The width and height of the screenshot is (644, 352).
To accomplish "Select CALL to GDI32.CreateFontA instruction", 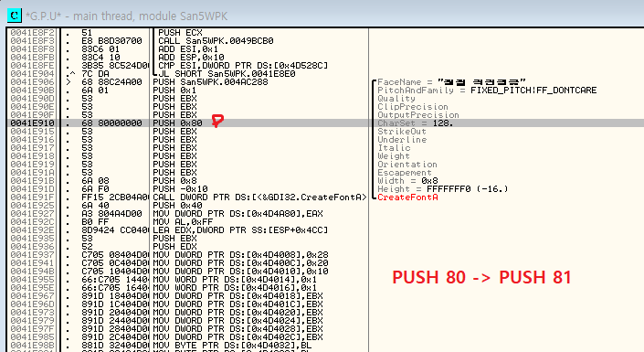I will pos(259,197).
